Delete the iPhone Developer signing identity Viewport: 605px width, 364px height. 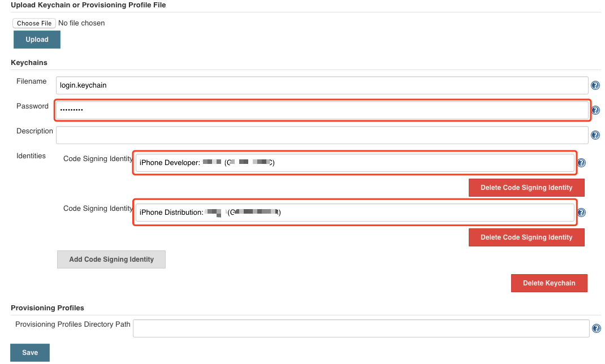click(x=526, y=188)
